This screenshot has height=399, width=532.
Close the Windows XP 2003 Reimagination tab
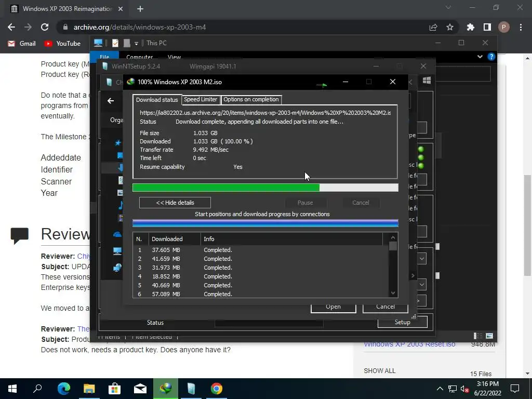pos(121,9)
